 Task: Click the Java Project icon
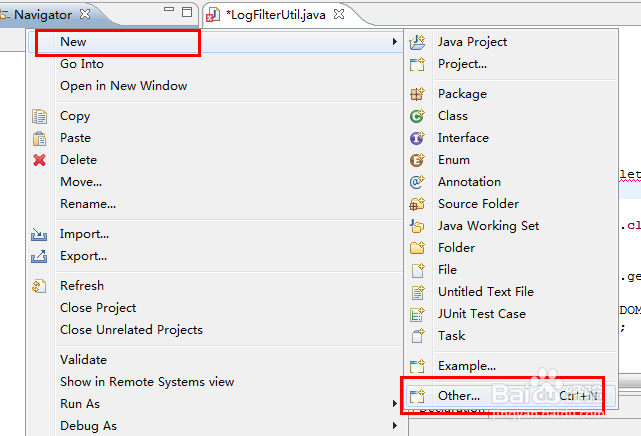(x=418, y=42)
